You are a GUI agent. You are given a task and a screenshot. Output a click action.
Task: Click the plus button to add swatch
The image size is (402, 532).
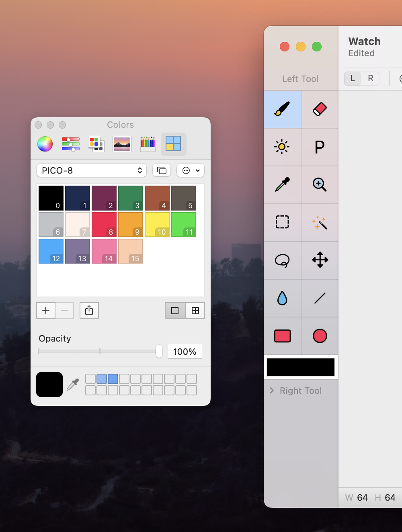(x=46, y=311)
